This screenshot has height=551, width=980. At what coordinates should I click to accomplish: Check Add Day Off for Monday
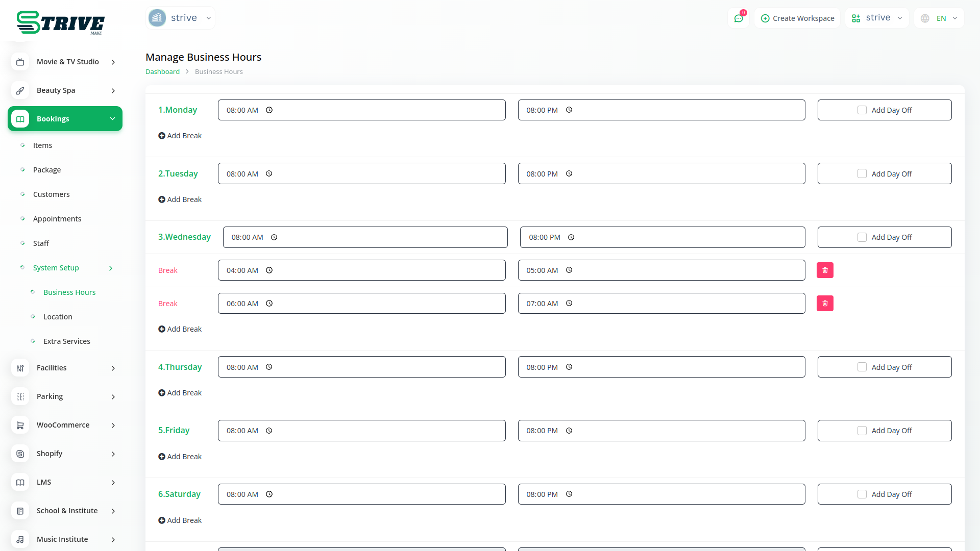click(862, 110)
